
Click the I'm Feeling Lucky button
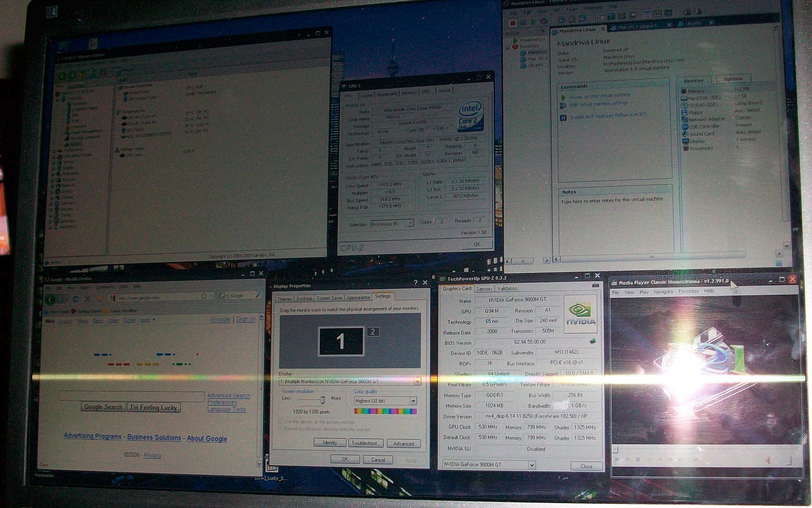pyautogui.click(x=154, y=407)
